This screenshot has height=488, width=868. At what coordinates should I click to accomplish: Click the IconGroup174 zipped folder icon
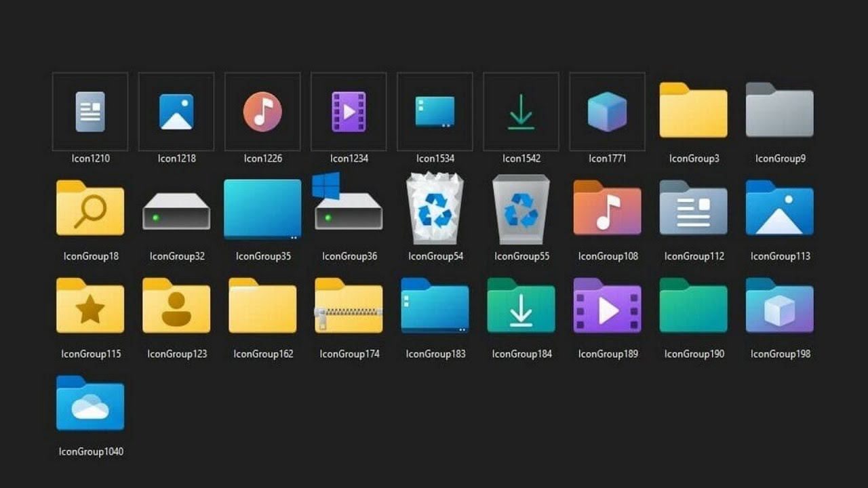[349, 305]
